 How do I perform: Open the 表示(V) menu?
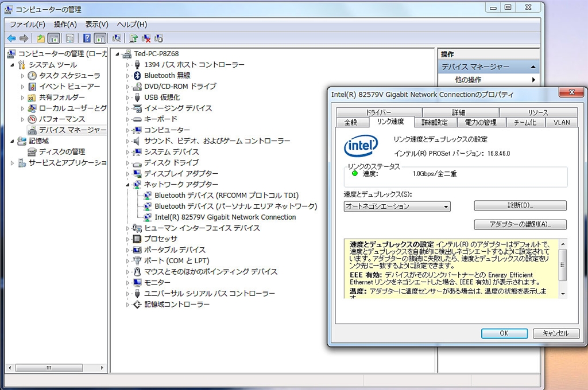[96, 24]
